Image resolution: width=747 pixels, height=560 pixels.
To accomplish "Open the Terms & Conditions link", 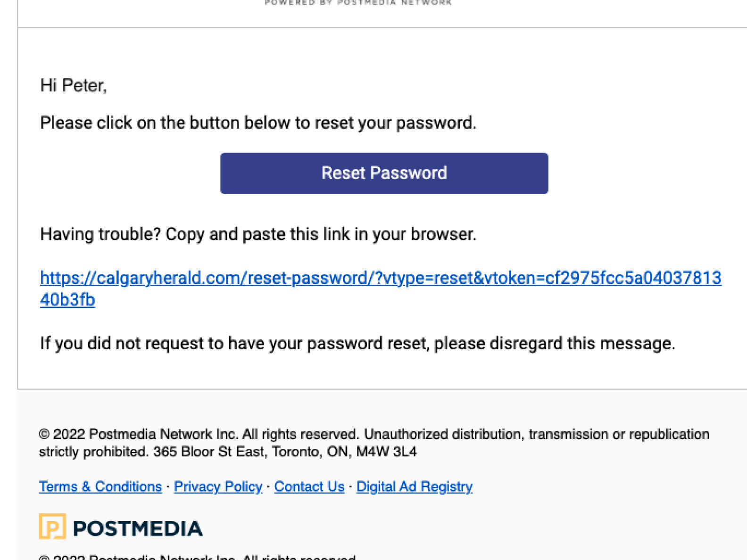I will point(100,486).
